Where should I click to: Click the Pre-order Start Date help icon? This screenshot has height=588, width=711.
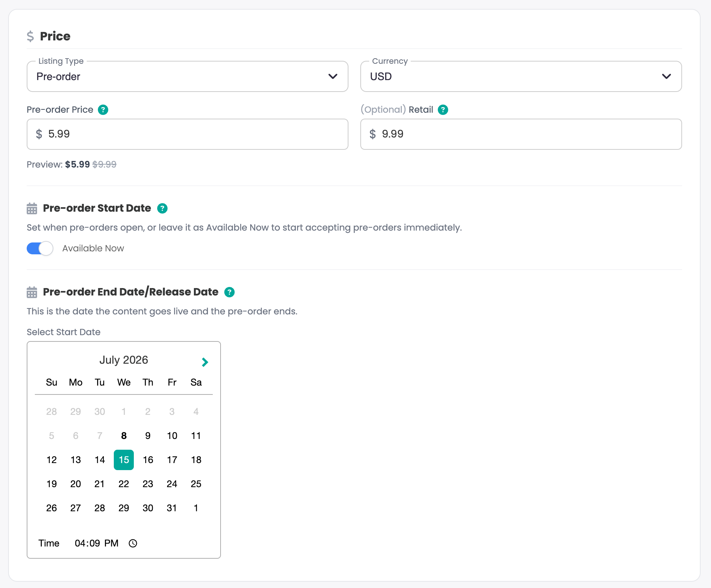click(x=162, y=208)
